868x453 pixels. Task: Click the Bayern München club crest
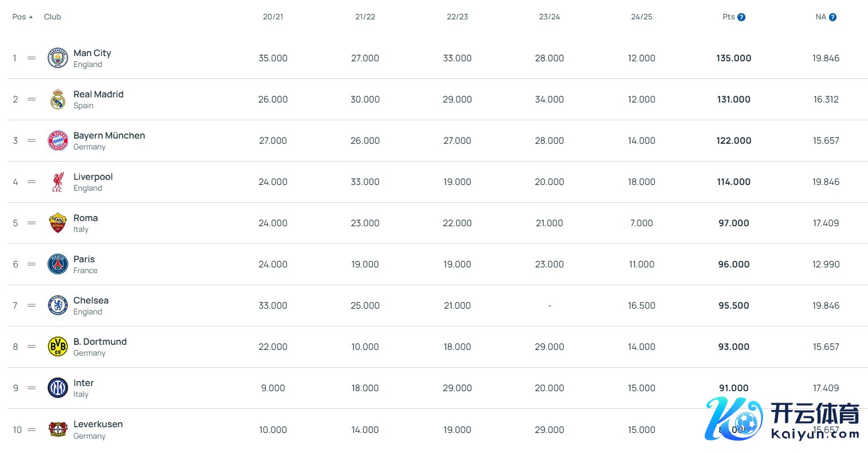tap(58, 140)
